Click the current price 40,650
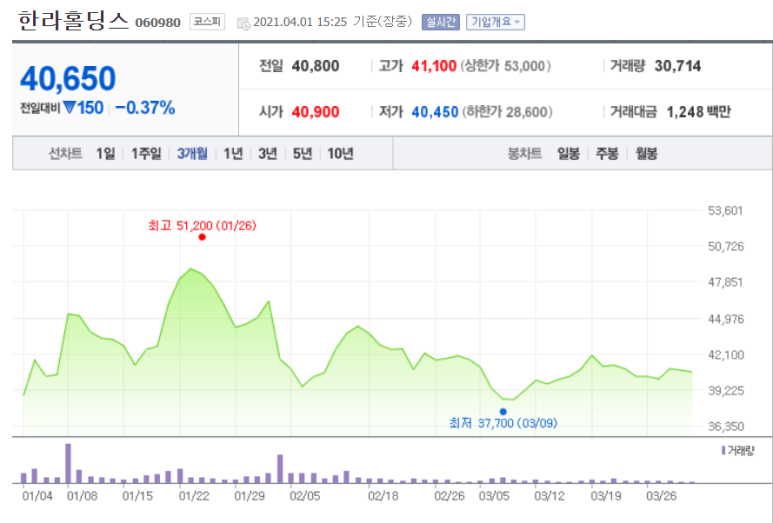773x523 pixels. (68, 78)
